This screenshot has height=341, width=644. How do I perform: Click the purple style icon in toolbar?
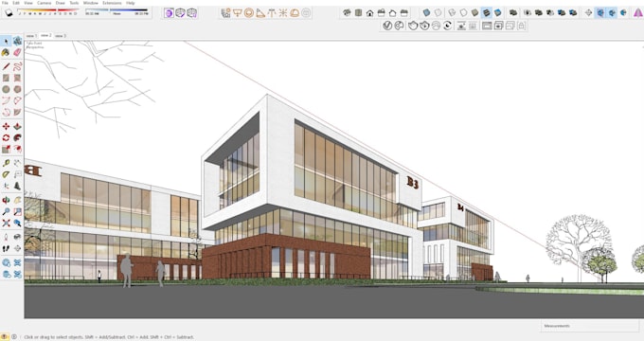[169, 13]
